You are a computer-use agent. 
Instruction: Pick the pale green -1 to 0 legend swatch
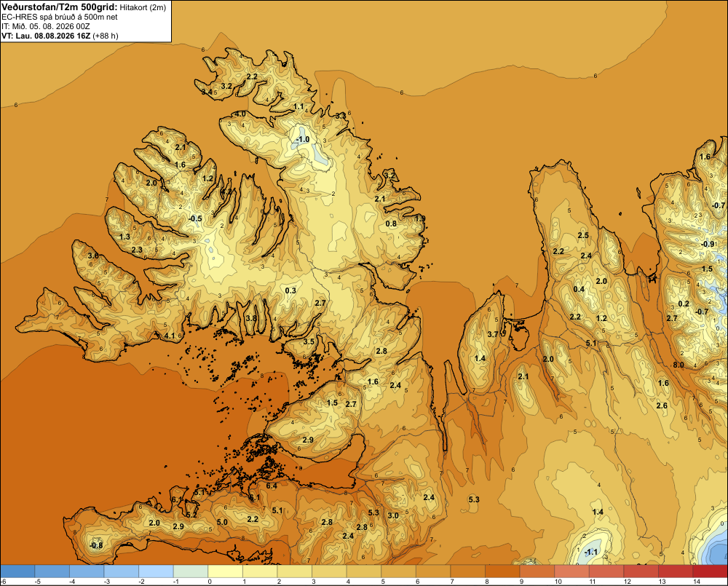pos(191,571)
